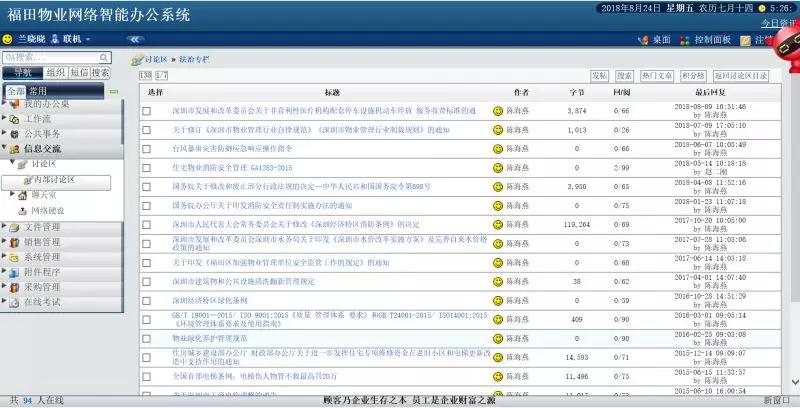Click the page scrollbar down arrow
Viewport: 800px width, 408px height.
(x=795, y=381)
